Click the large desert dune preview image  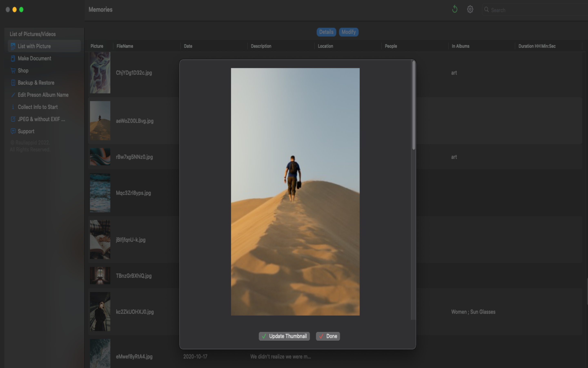pyautogui.click(x=295, y=192)
